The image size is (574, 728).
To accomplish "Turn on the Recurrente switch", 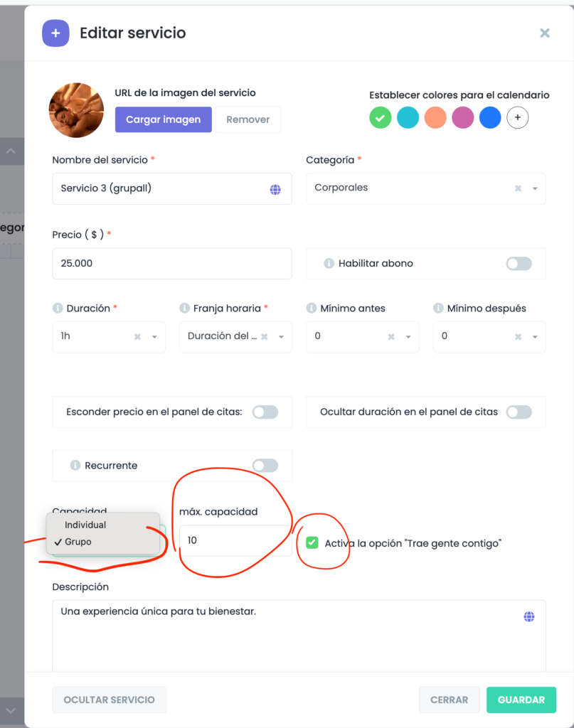I will click(265, 466).
